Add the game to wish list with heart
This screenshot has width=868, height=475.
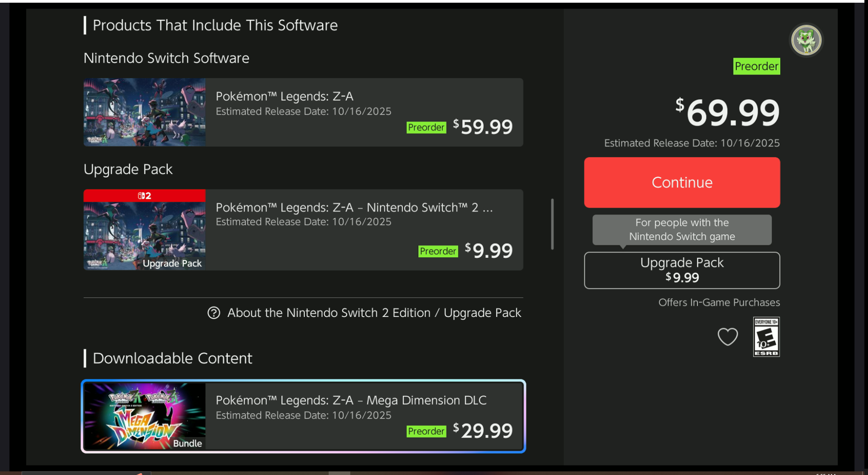pos(727,337)
